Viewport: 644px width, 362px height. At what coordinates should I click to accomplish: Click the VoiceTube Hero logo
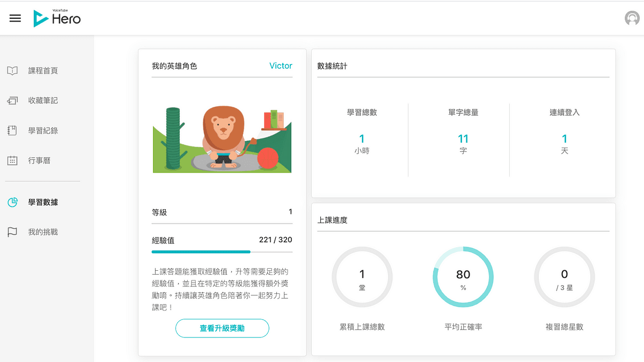[x=57, y=18]
